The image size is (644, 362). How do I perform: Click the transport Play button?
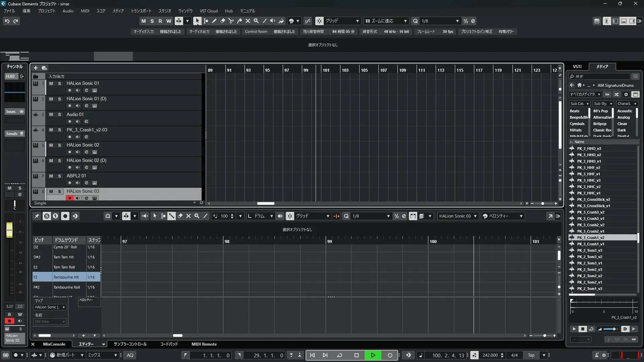[x=373, y=355]
